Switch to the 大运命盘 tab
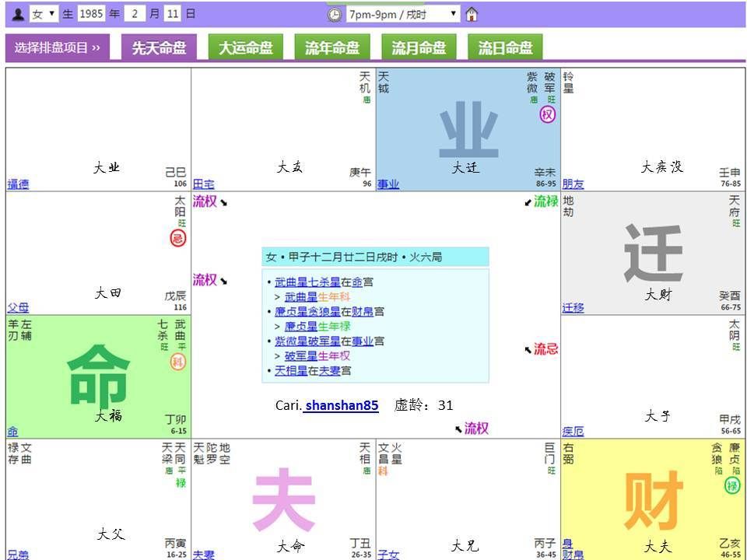Viewport: 747px width, 560px height. click(245, 47)
